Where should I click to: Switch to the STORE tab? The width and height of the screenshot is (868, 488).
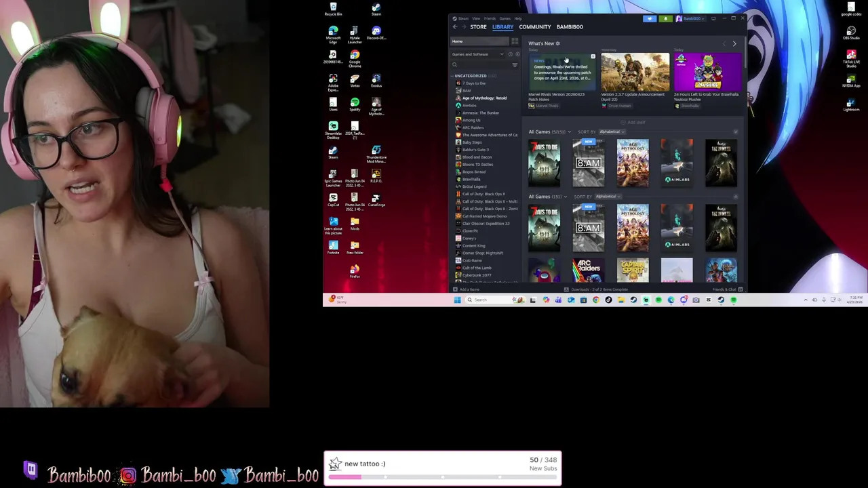point(478,26)
